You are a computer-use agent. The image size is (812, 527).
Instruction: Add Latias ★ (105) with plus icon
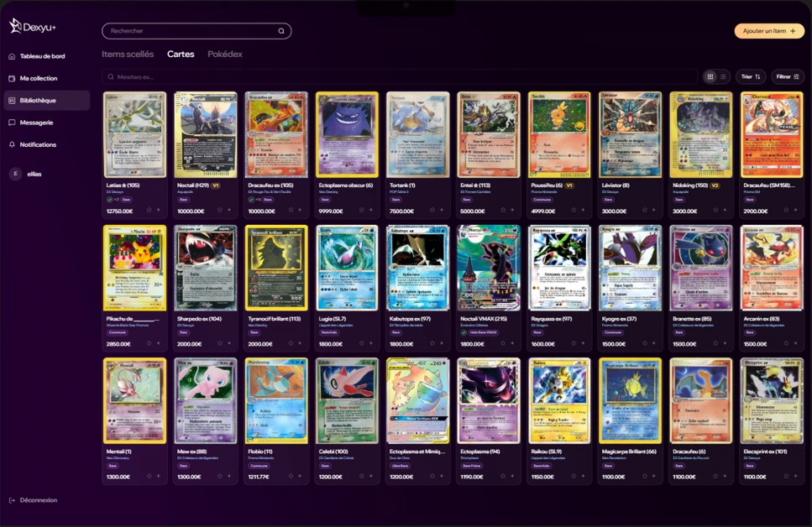click(159, 210)
